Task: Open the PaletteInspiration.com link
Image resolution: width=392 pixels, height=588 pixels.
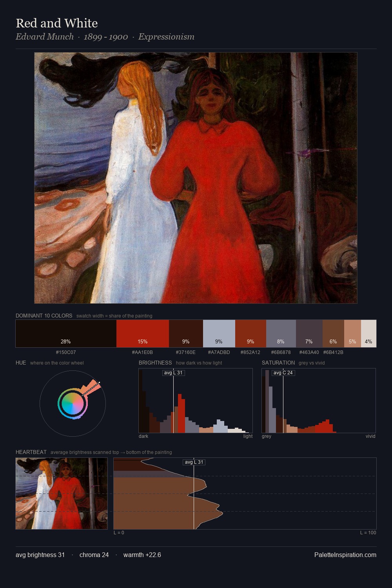Action: click(x=345, y=555)
